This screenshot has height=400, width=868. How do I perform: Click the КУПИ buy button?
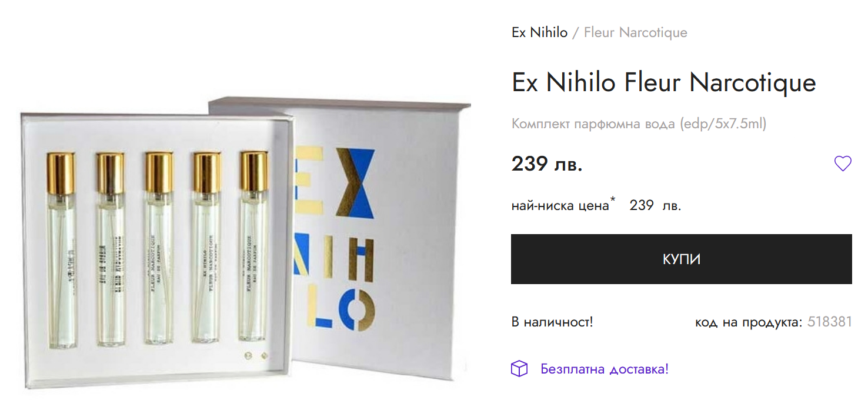tap(681, 259)
